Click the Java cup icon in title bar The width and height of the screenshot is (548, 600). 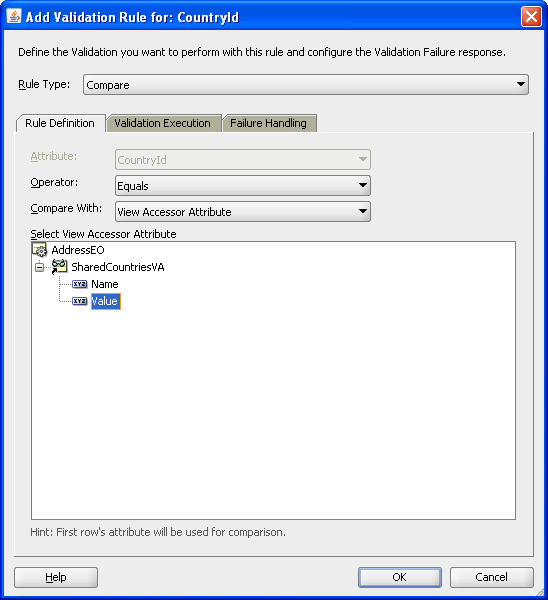[14, 16]
